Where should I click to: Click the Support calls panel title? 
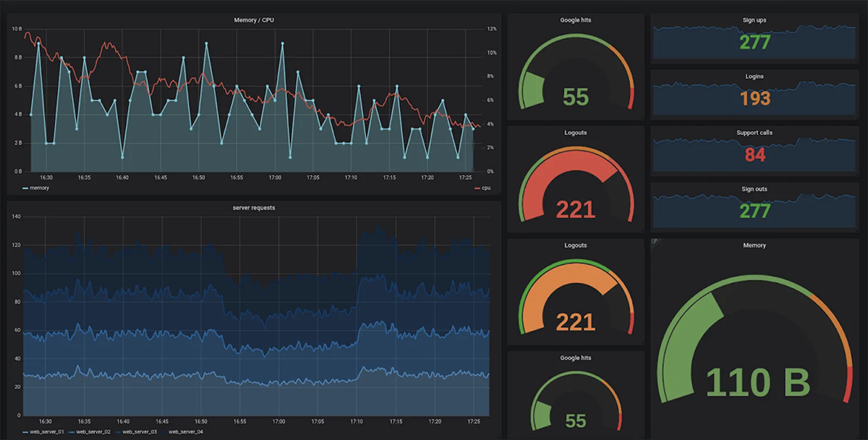click(x=754, y=132)
